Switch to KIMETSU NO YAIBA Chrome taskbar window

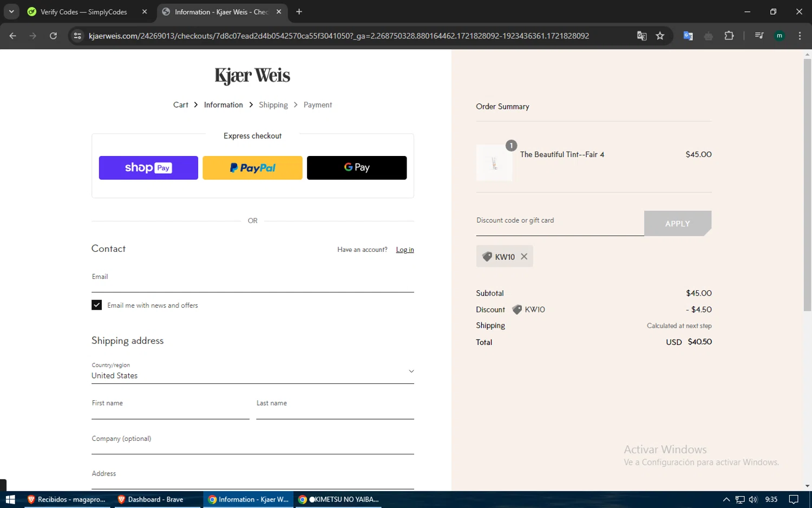pos(339,499)
